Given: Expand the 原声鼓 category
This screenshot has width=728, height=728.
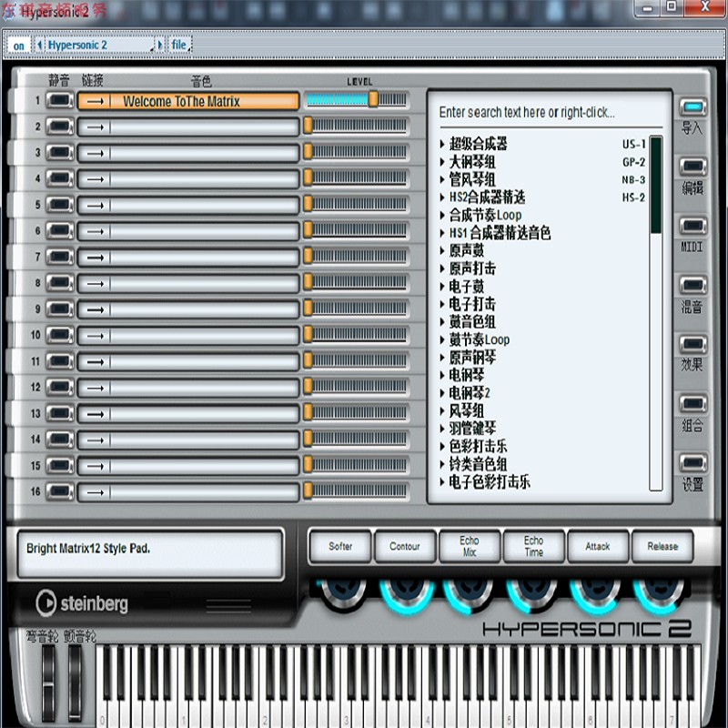Looking at the screenshot, I should point(442,251).
